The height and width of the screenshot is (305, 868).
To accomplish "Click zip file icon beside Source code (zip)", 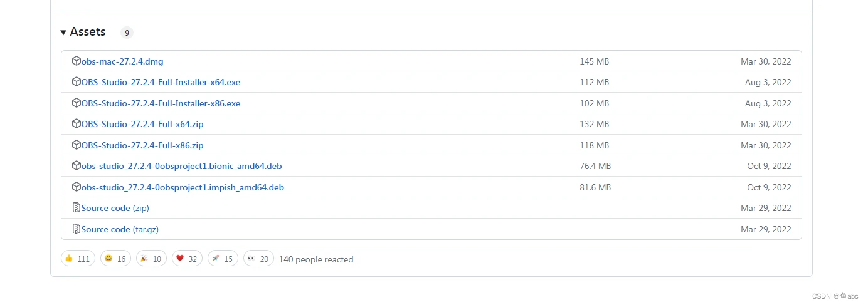I will point(77,208).
